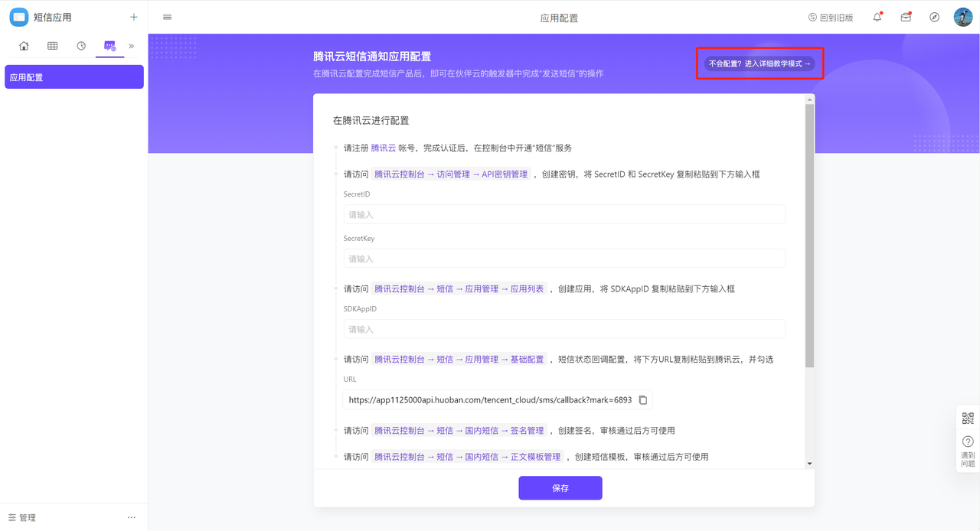The image size is (980, 531).
Task: Open the 签名管理 console link
Action: (x=459, y=431)
